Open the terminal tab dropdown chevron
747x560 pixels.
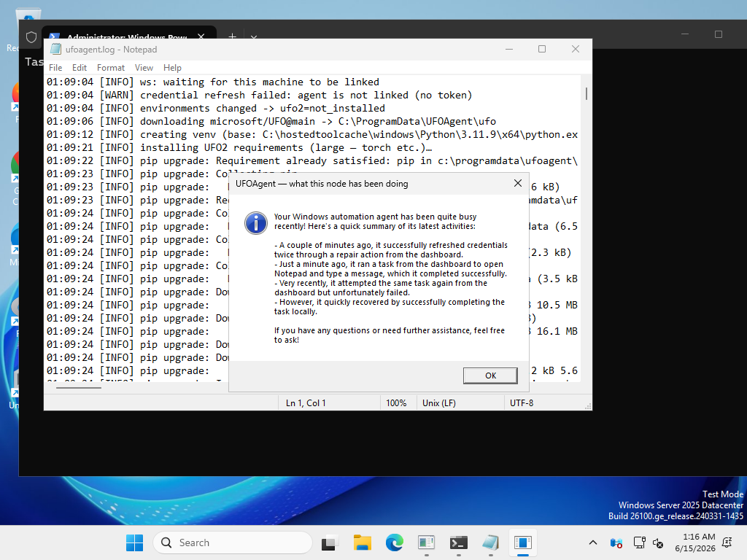click(x=253, y=36)
